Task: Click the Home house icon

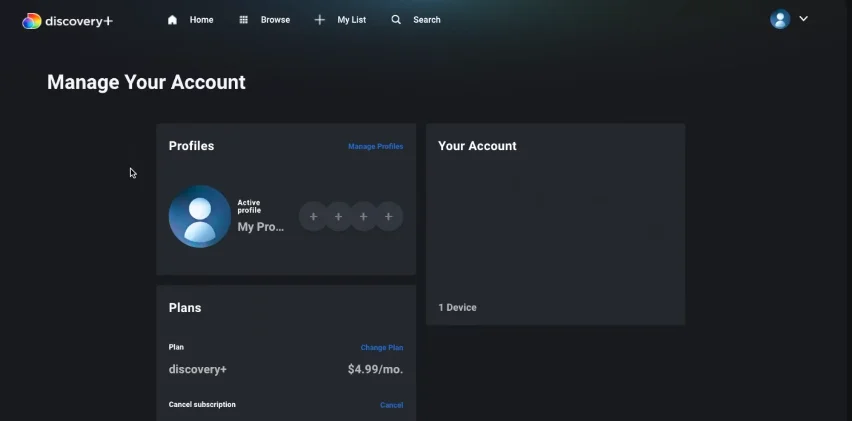Action: click(172, 20)
